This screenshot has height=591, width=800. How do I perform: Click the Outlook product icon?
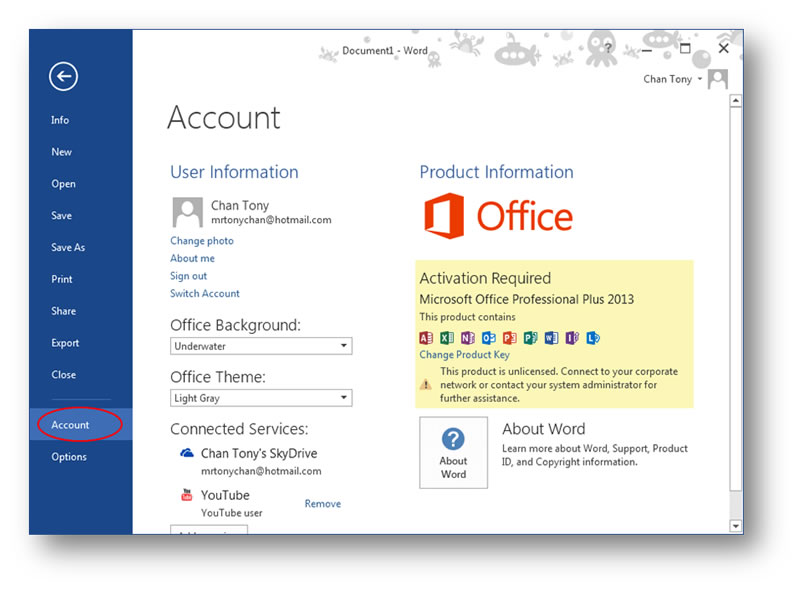click(x=489, y=338)
